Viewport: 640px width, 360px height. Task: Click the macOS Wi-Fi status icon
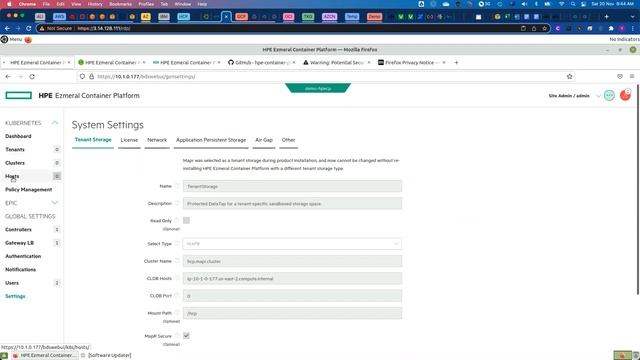(562, 4)
